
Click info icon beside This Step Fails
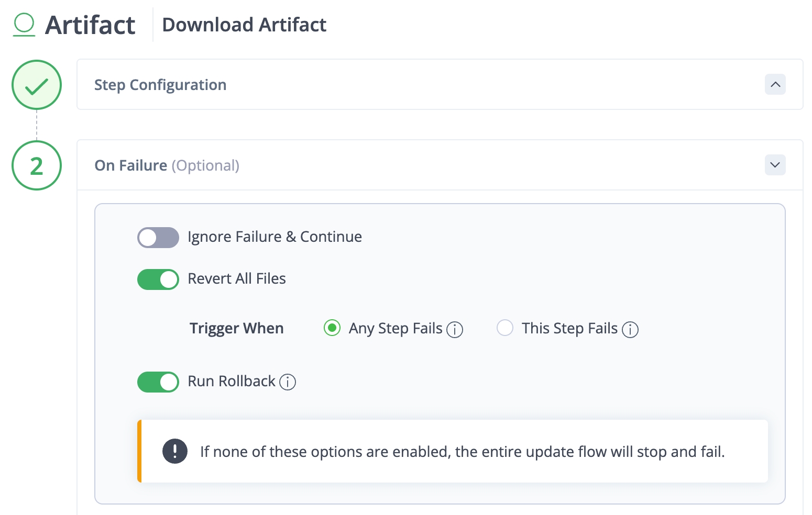point(630,330)
